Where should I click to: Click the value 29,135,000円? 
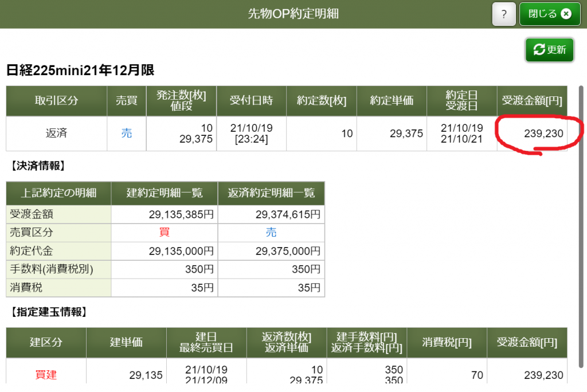click(x=181, y=251)
